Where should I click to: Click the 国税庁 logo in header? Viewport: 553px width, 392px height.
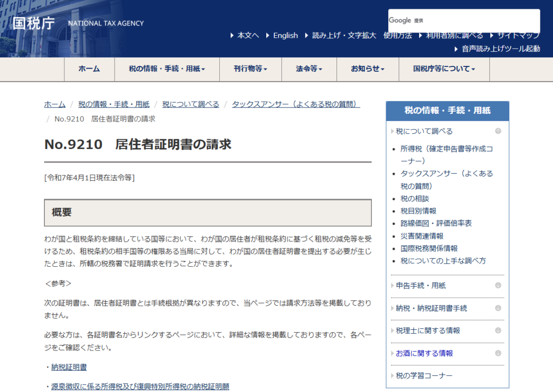click(33, 23)
